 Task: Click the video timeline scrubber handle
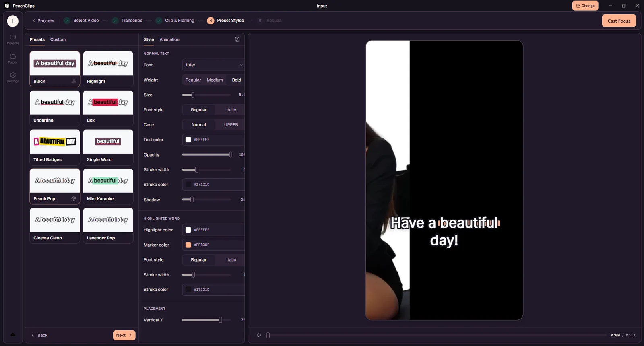pos(268,335)
